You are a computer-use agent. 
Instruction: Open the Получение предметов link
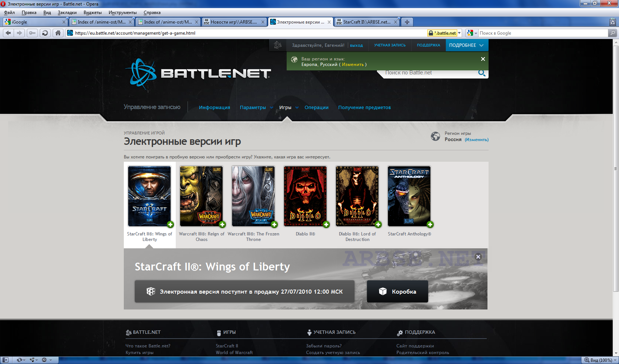364,108
